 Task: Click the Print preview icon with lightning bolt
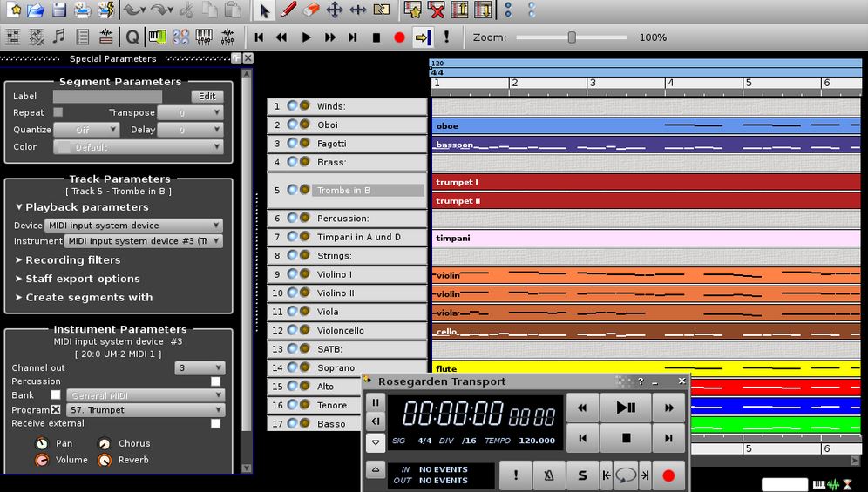(x=105, y=10)
